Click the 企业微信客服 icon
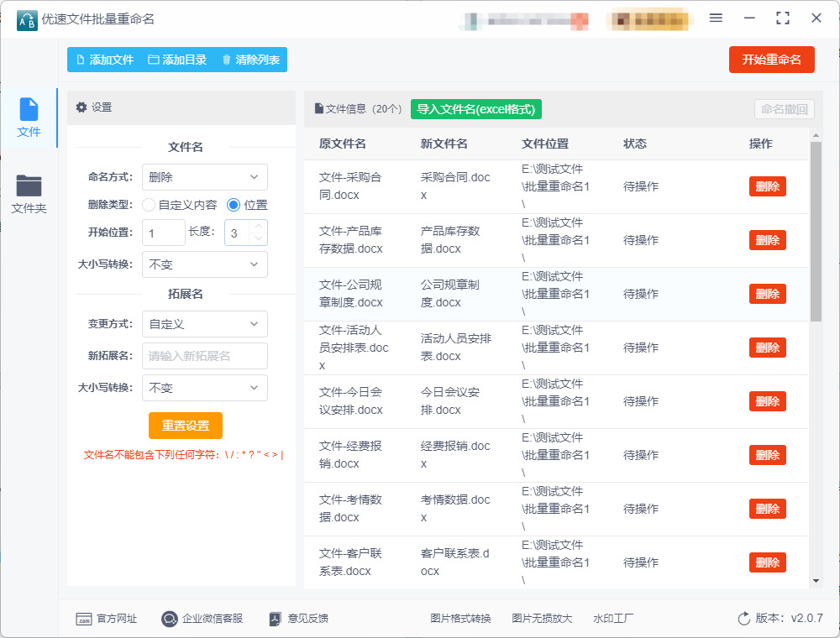 pyautogui.click(x=170, y=619)
